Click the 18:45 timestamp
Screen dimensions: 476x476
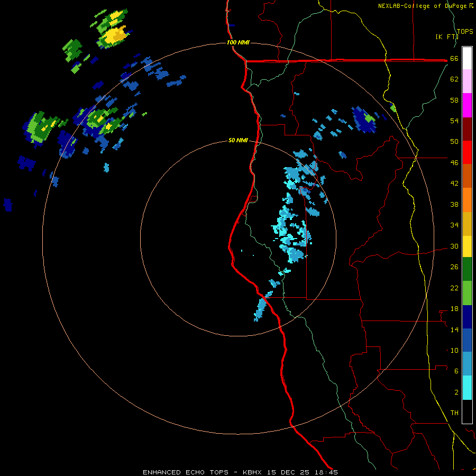(x=326, y=472)
